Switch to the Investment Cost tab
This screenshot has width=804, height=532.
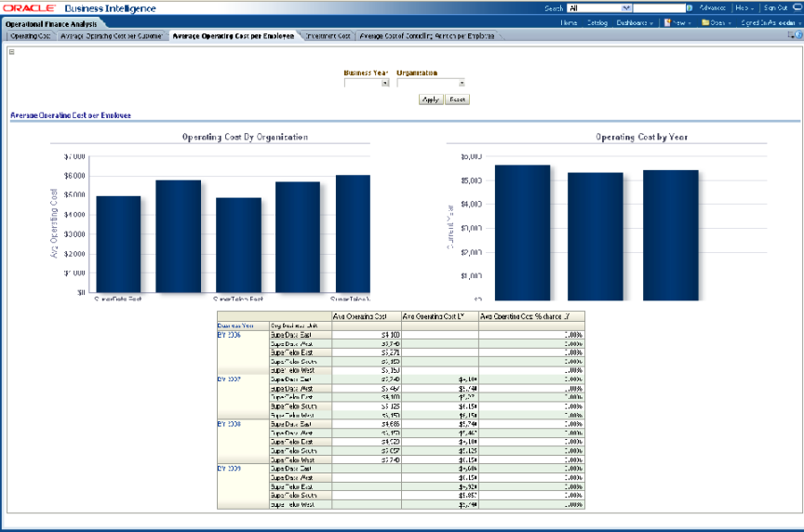coord(328,36)
